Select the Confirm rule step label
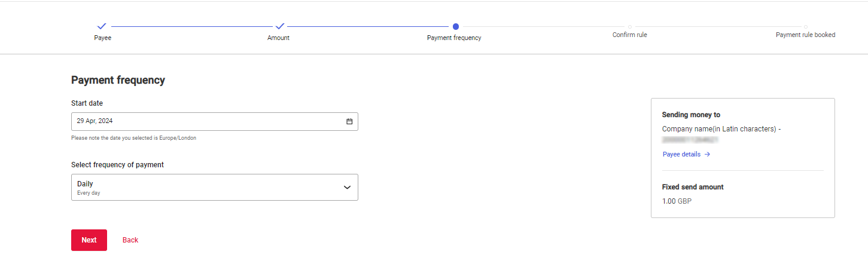Image resolution: width=868 pixels, height=270 pixels. pyautogui.click(x=629, y=35)
